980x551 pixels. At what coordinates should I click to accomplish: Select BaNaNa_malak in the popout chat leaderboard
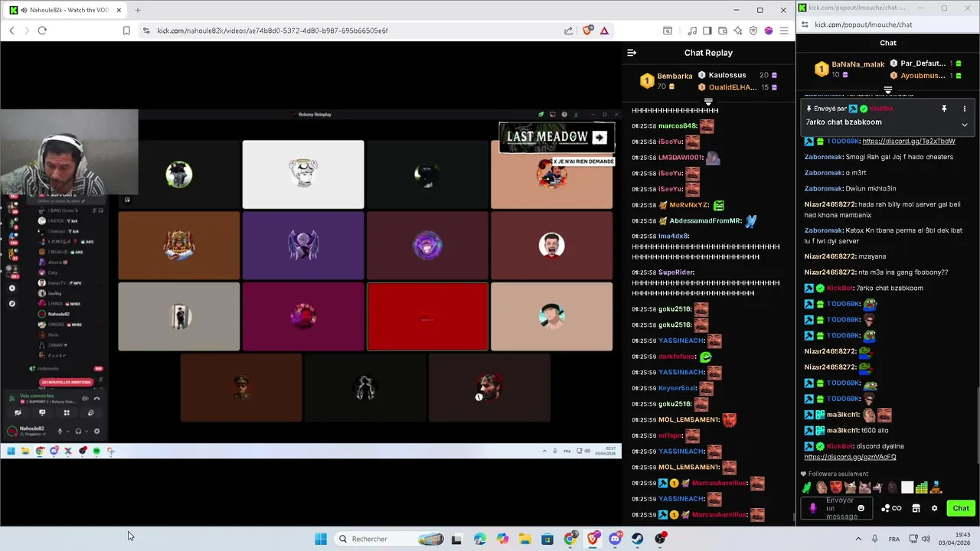pyautogui.click(x=857, y=64)
